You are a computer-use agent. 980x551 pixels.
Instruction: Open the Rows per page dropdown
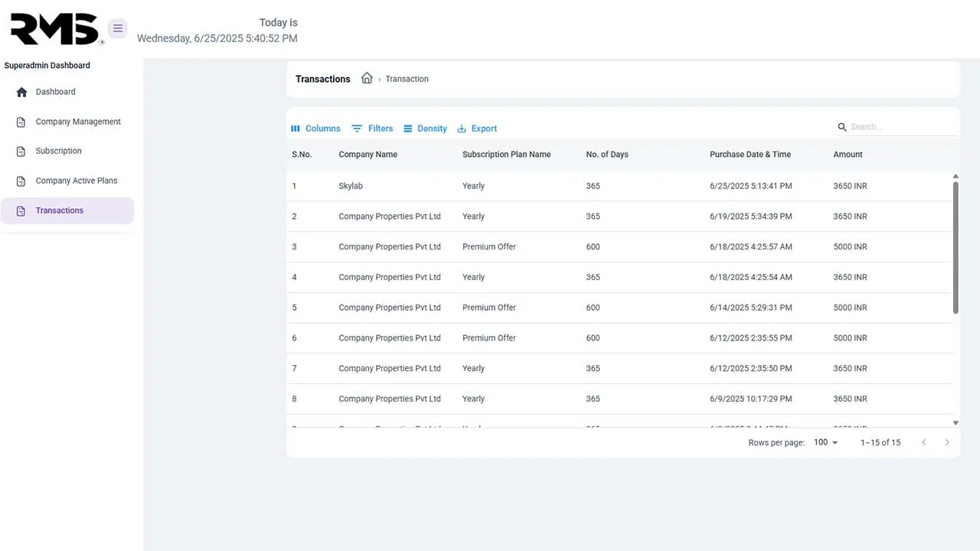coord(826,442)
